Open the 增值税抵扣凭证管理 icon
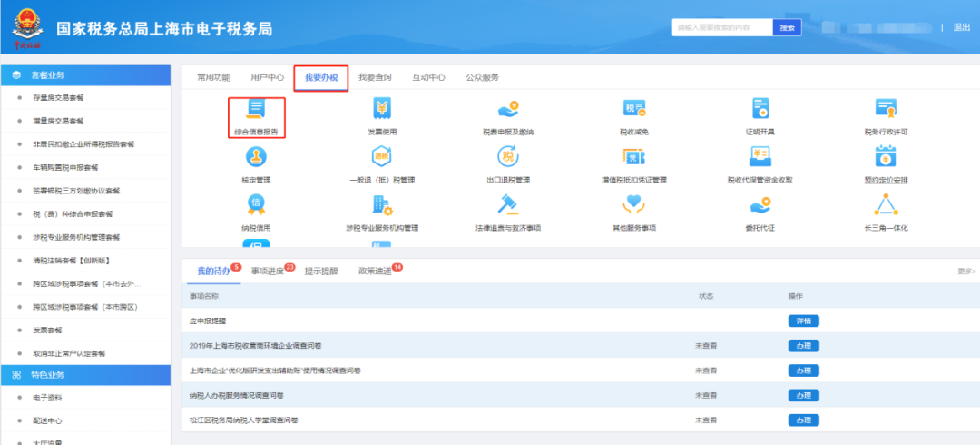This screenshot has height=445, width=980. (633, 156)
